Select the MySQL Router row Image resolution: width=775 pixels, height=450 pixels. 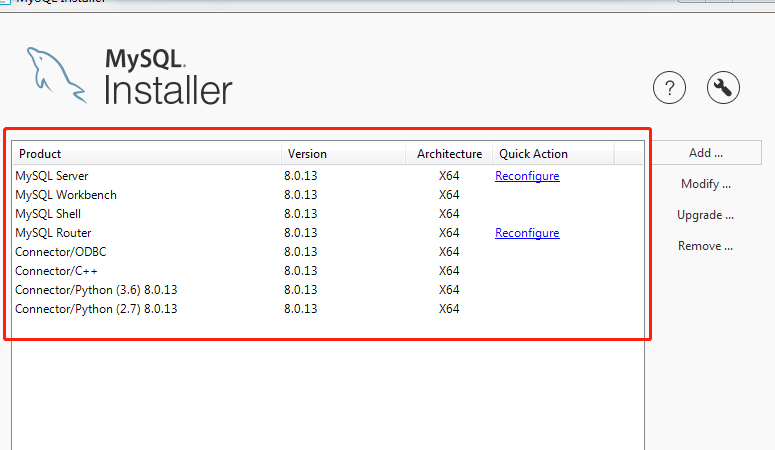(328, 233)
